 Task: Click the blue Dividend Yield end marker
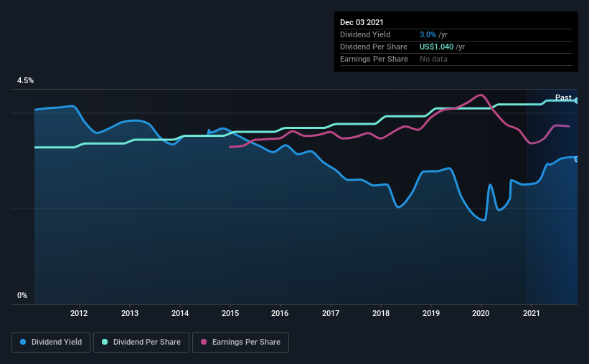coord(576,159)
